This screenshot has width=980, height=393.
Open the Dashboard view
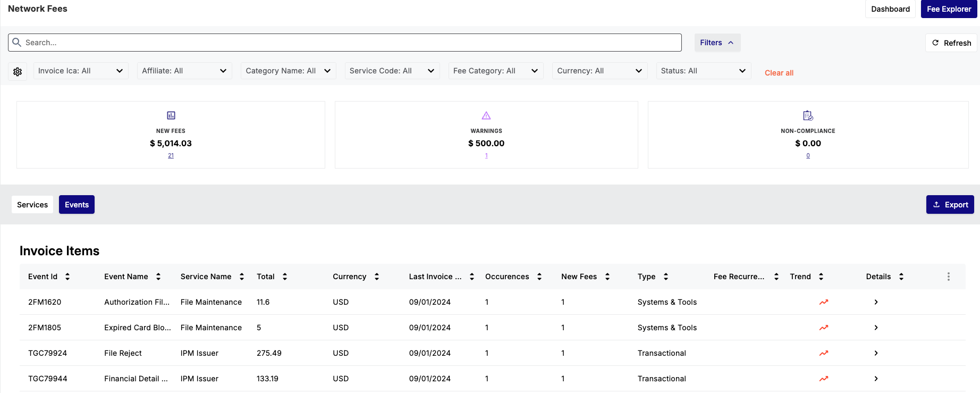(890, 9)
